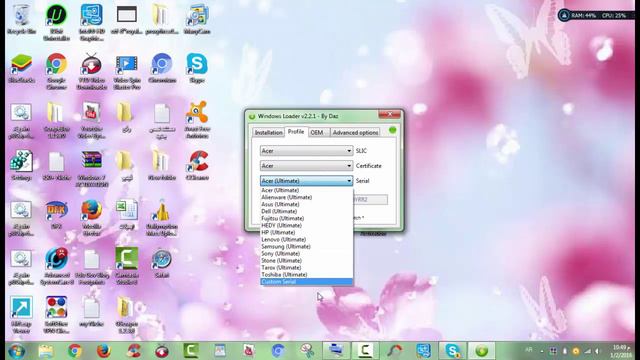Open the WinRAR archive icon on desktop
Viewport: 640px width, 360px height.
tap(91, 169)
